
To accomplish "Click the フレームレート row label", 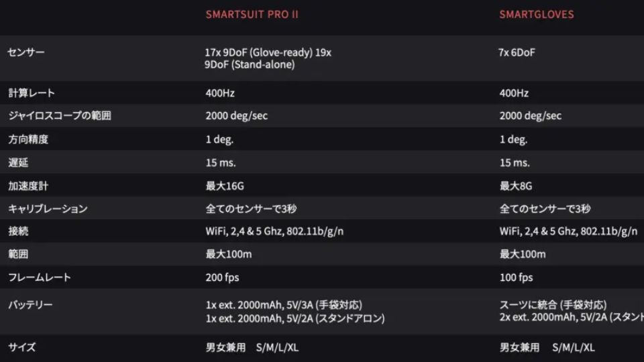I will [39, 278].
